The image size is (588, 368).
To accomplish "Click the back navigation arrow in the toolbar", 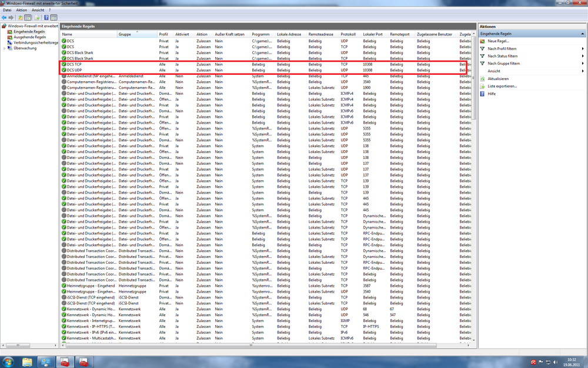I will [5, 17].
